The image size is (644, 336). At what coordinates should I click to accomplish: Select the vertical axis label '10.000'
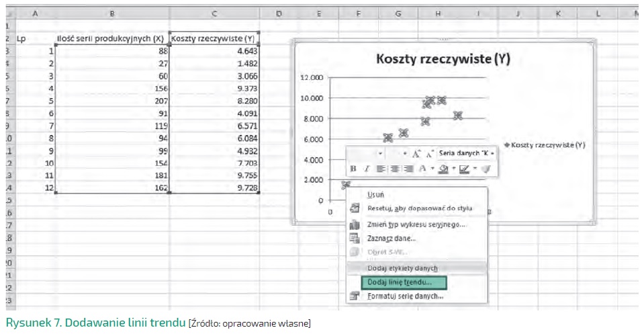coord(312,98)
